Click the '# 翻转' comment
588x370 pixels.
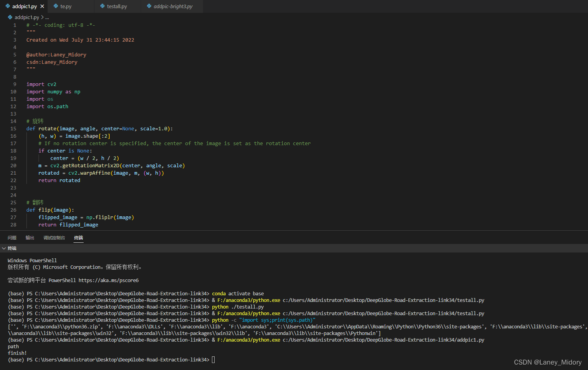tap(35, 202)
